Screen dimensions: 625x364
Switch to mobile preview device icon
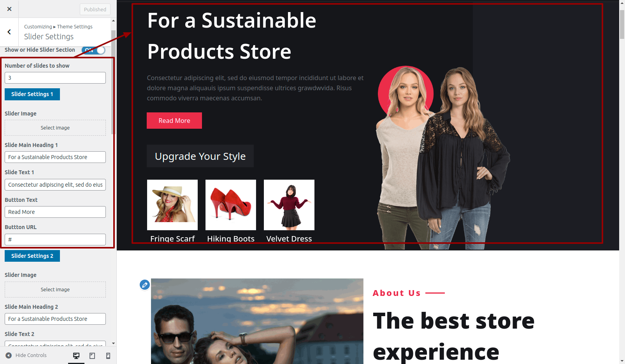coord(108,355)
